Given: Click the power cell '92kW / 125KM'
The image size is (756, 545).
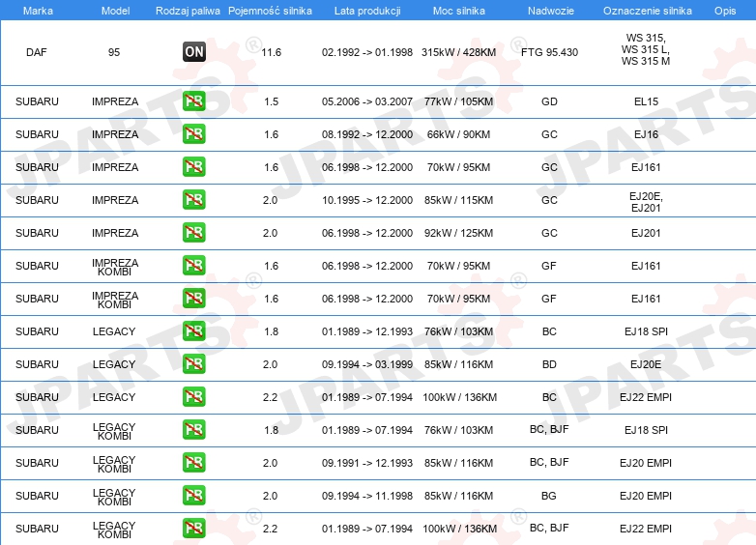Looking at the screenshot, I should click(458, 233).
